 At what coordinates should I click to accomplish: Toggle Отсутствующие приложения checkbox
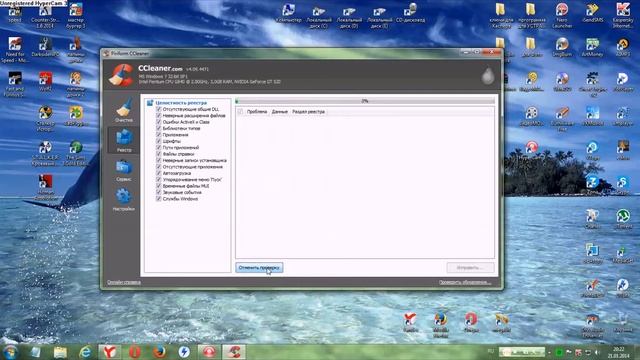[x=159, y=167]
